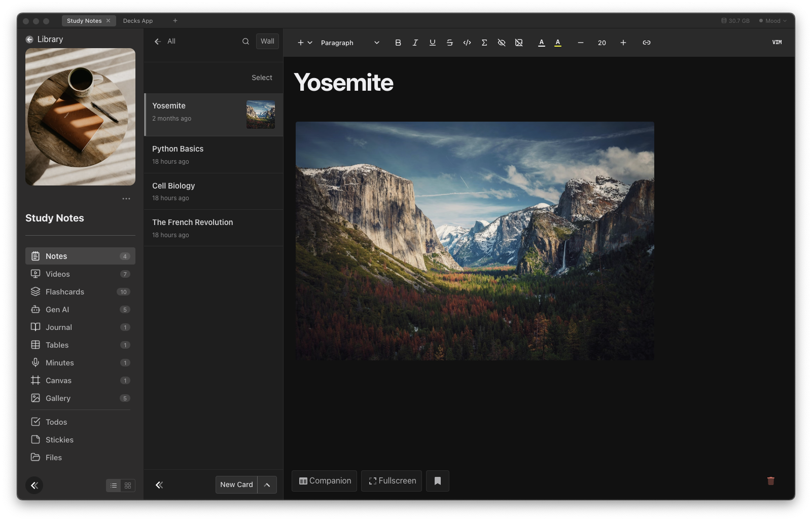Switch to the Decks App tab
812x521 pixels.
tap(137, 20)
